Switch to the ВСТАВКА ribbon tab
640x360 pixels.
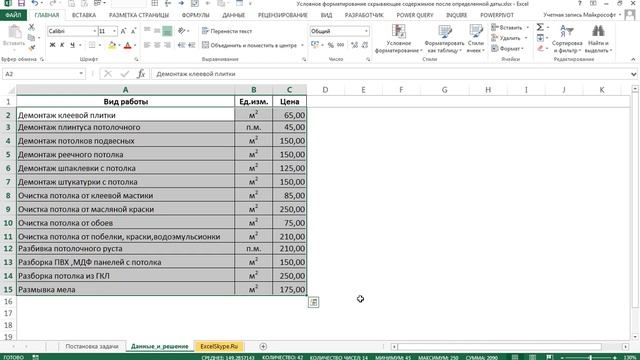click(84, 15)
